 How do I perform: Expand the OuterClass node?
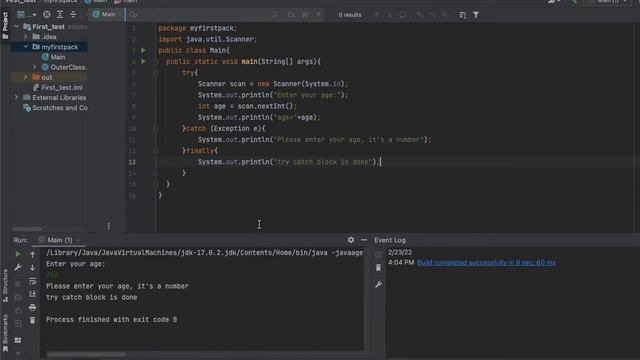pyautogui.click(x=35, y=67)
